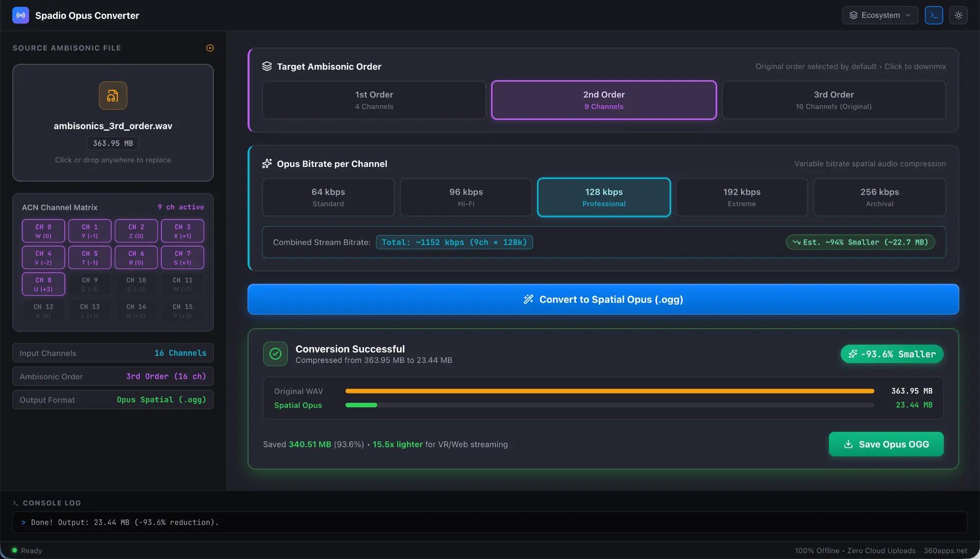Select 3rd Order 16 Channels (Original)
Screen dimensions: 980x559
[x=834, y=100]
